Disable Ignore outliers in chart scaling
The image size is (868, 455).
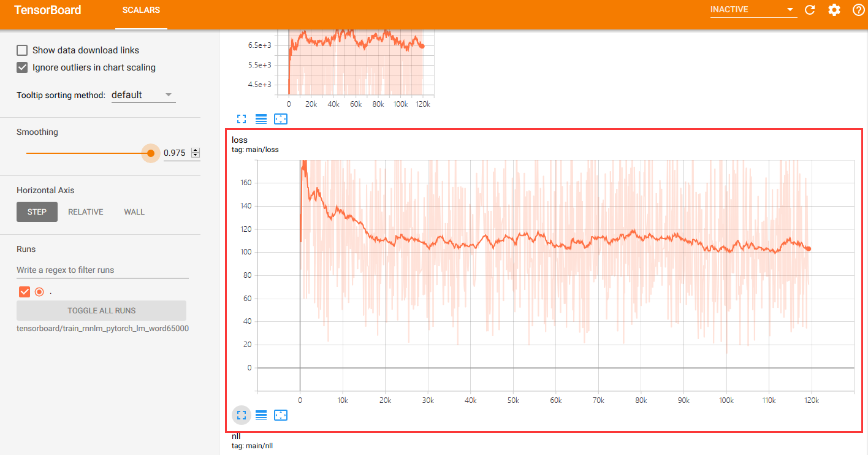(22, 67)
